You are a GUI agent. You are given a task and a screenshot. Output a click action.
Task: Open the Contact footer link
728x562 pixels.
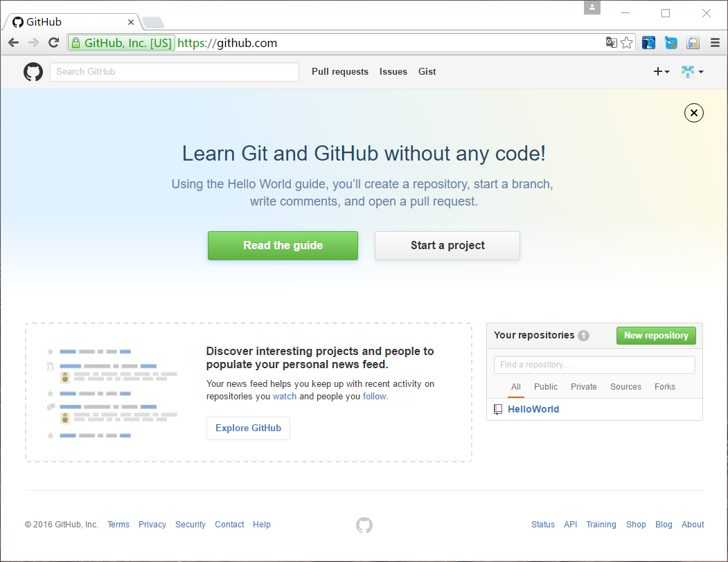(229, 525)
